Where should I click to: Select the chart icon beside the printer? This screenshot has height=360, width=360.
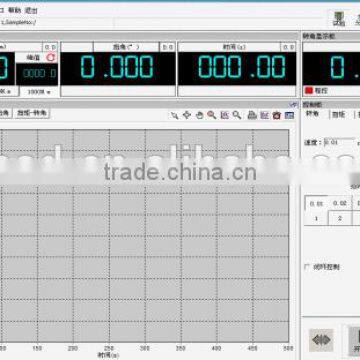click(x=265, y=115)
